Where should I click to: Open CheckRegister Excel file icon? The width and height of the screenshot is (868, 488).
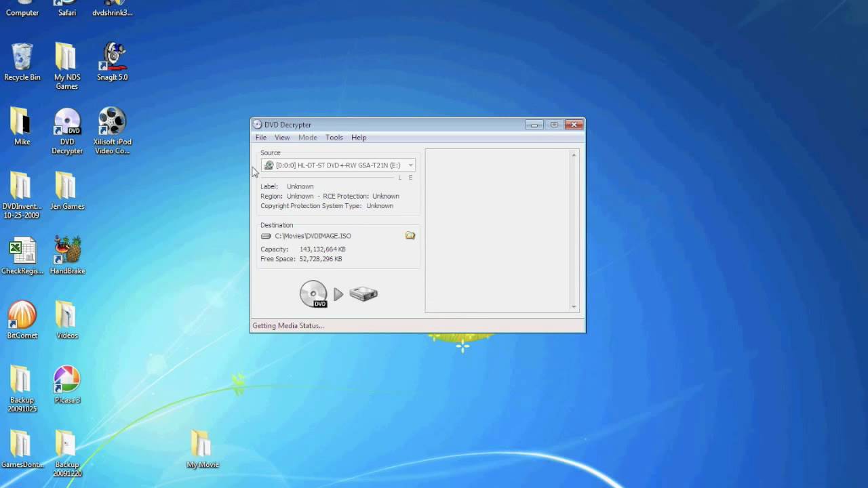pyautogui.click(x=22, y=256)
